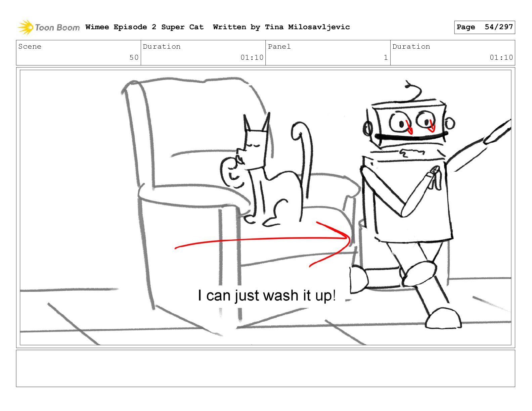The image size is (532, 411).
Task: Click the storyboard panel drawing
Action: pos(265,208)
